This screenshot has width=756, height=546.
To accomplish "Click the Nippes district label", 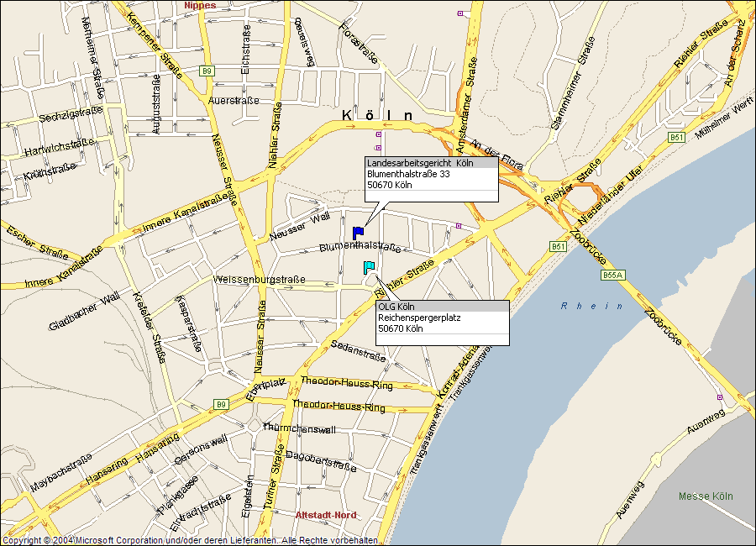I will [x=200, y=5].
